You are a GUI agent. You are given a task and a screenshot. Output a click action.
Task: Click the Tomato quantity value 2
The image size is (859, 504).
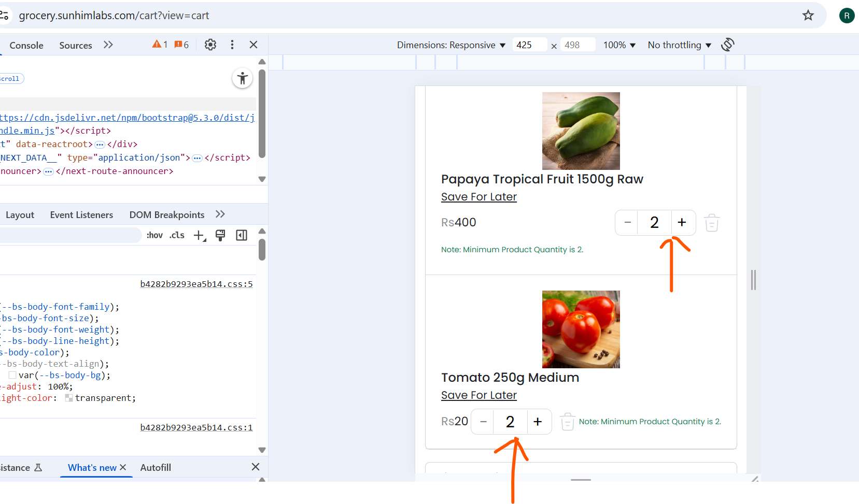point(511,422)
